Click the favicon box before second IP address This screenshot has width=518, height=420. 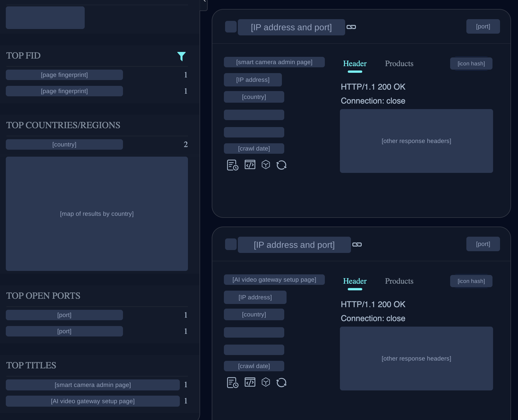click(x=231, y=244)
